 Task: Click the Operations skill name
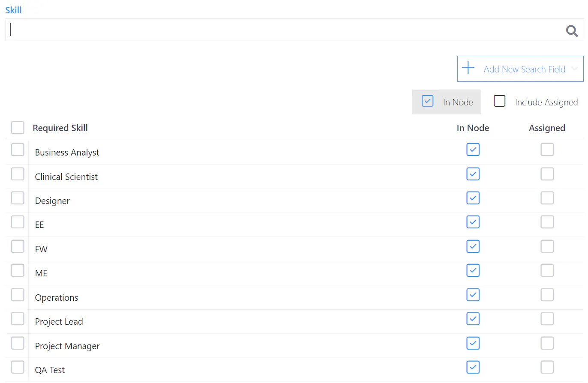(x=57, y=297)
